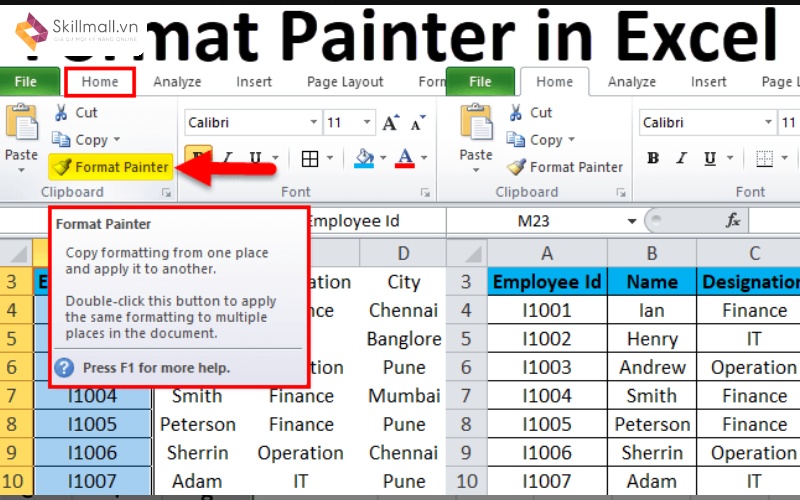Click Cut in the right Excel window
800x500 pixels.
[x=531, y=112]
